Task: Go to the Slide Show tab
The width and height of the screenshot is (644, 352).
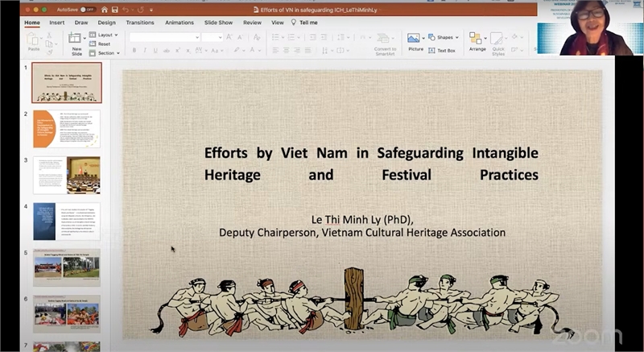Action: 218,23
